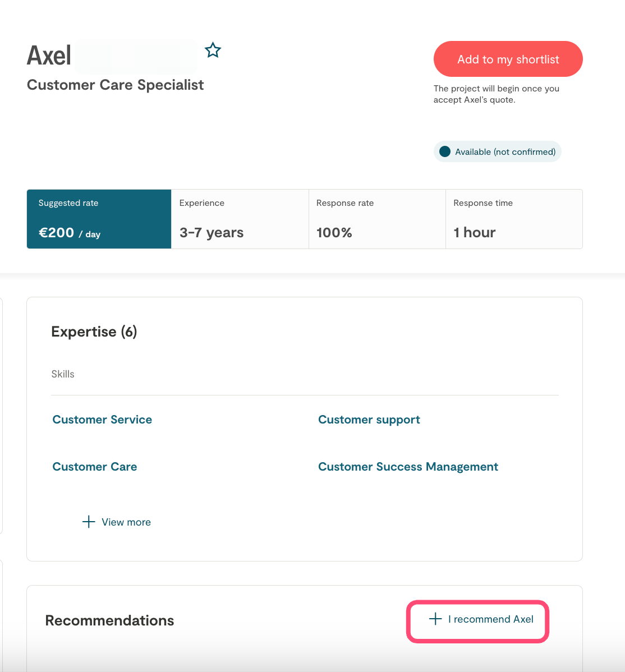Open the Customer Success Management skill

408,467
